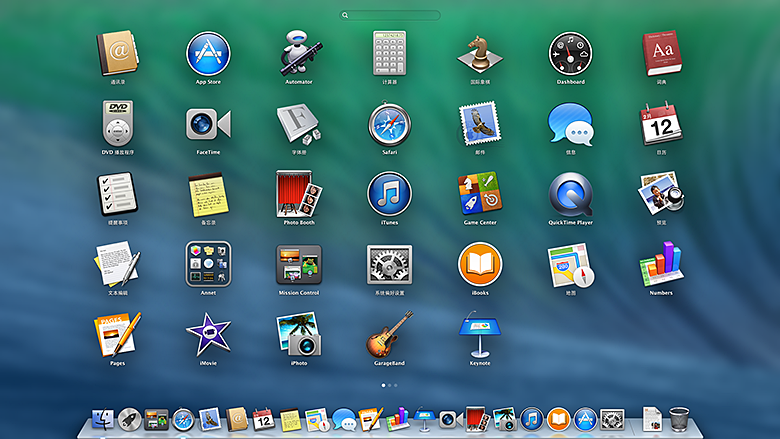This screenshot has height=439, width=780.
Task: Open Photo Booth in the Dock
Action: point(478,419)
